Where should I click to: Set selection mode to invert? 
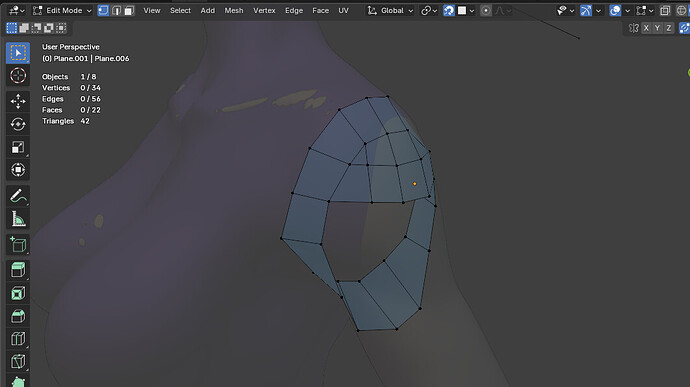[x=48, y=28]
